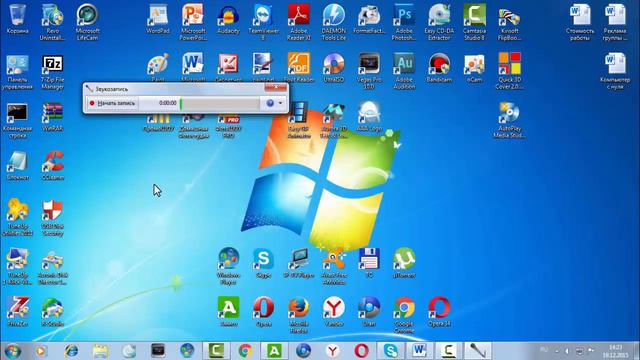640x360 pixels.
Task: Open the Sound Recorder help dropdown arrow
Action: coord(280,103)
